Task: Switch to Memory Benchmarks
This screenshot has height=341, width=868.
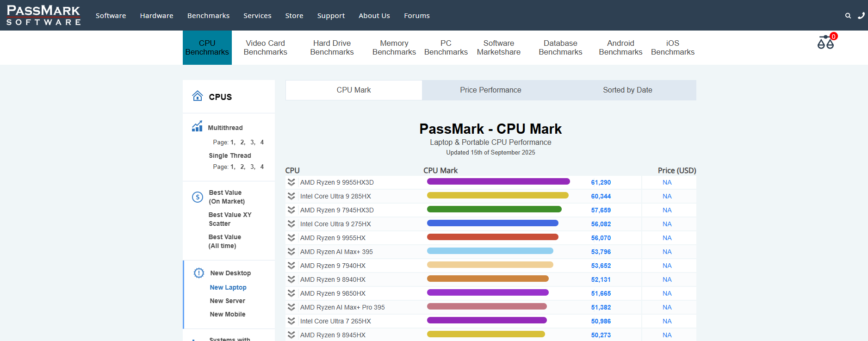Action: (394, 48)
